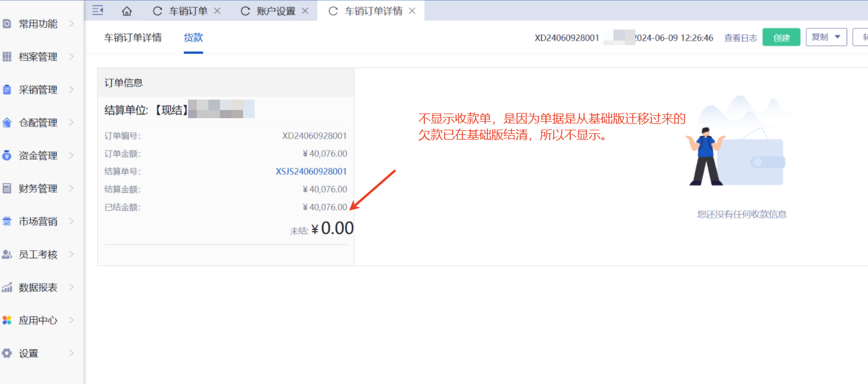
Task: Go to the home icon tab
Action: pos(127,11)
